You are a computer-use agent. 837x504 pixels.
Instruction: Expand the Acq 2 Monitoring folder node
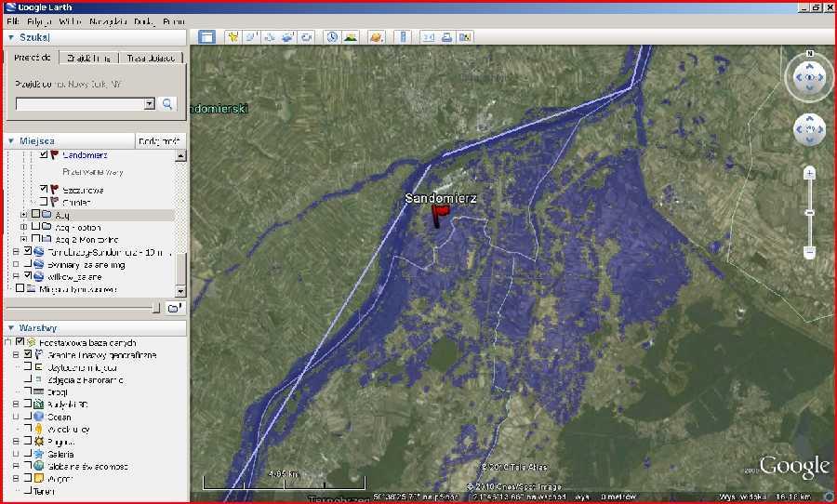click(23, 239)
